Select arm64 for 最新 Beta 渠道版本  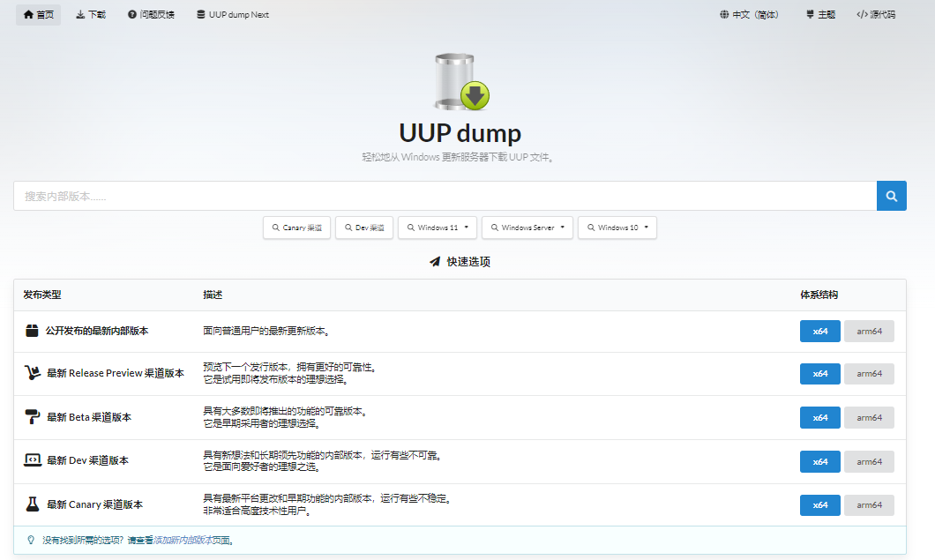coord(869,417)
